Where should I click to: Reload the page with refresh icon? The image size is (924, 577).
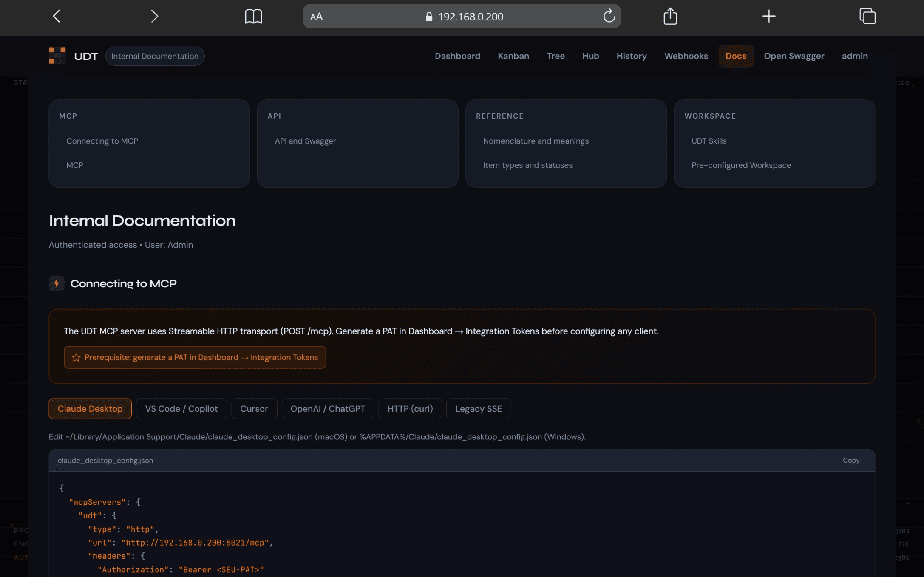609,16
